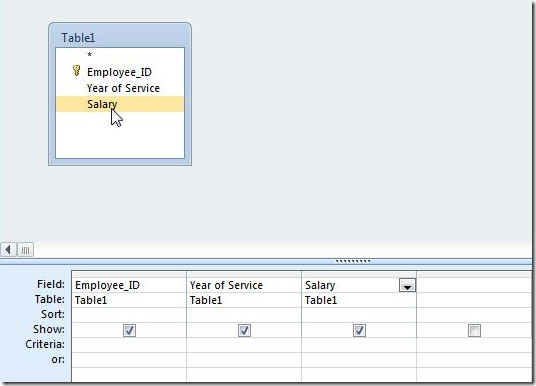Click the left scroll arrow button
The width and height of the screenshot is (536, 386).
8,250
